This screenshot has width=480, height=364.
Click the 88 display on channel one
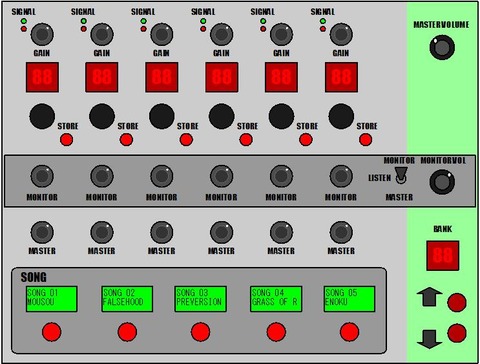click(42, 77)
